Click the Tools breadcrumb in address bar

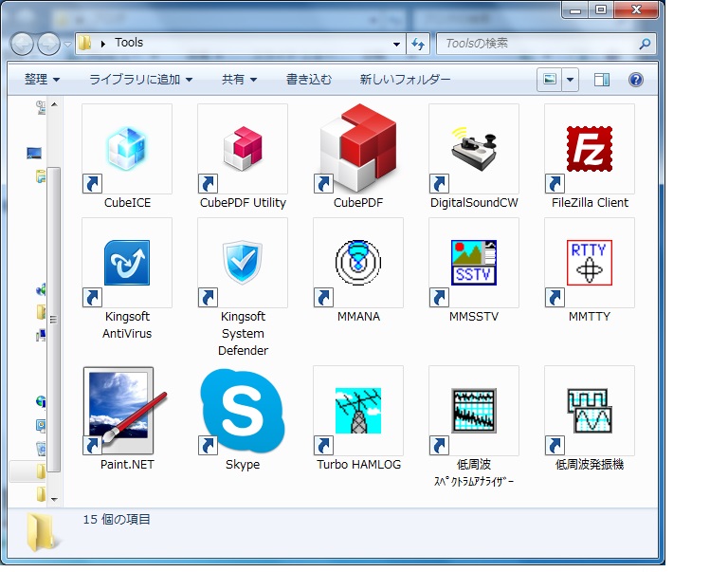(x=129, y=43)
